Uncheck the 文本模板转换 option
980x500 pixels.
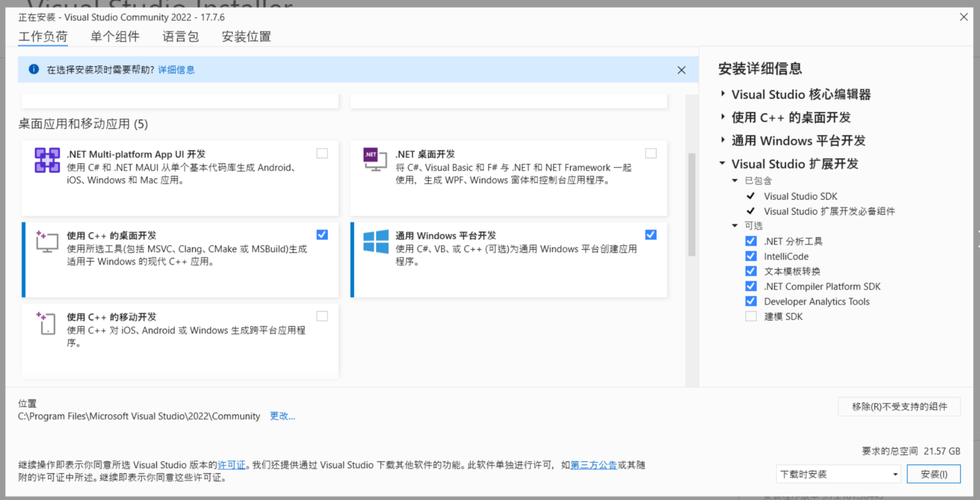(x=751, y=271)
